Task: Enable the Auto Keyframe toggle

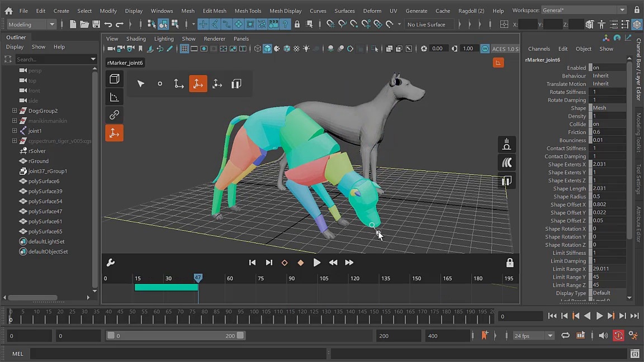Action: (618, 336)
